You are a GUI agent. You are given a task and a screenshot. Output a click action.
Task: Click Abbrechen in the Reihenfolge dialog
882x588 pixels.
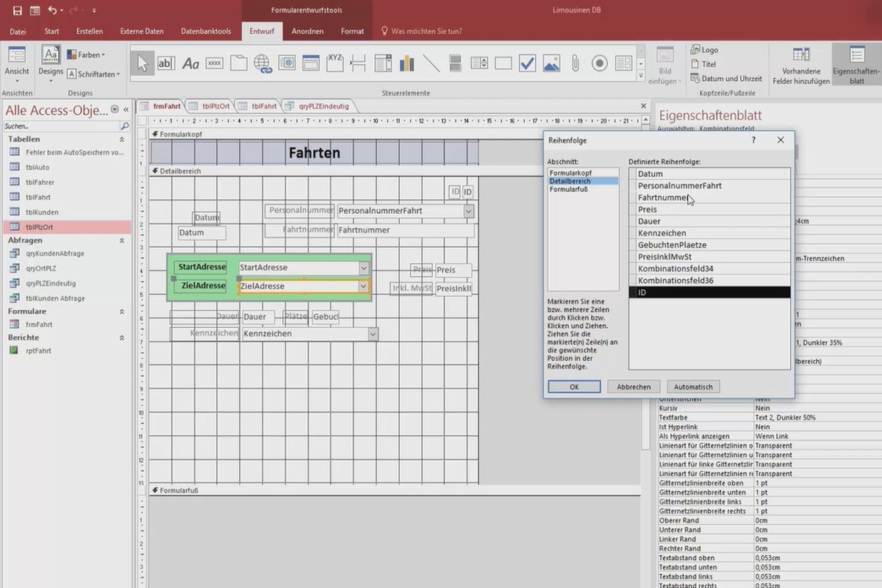pos(634,387)
